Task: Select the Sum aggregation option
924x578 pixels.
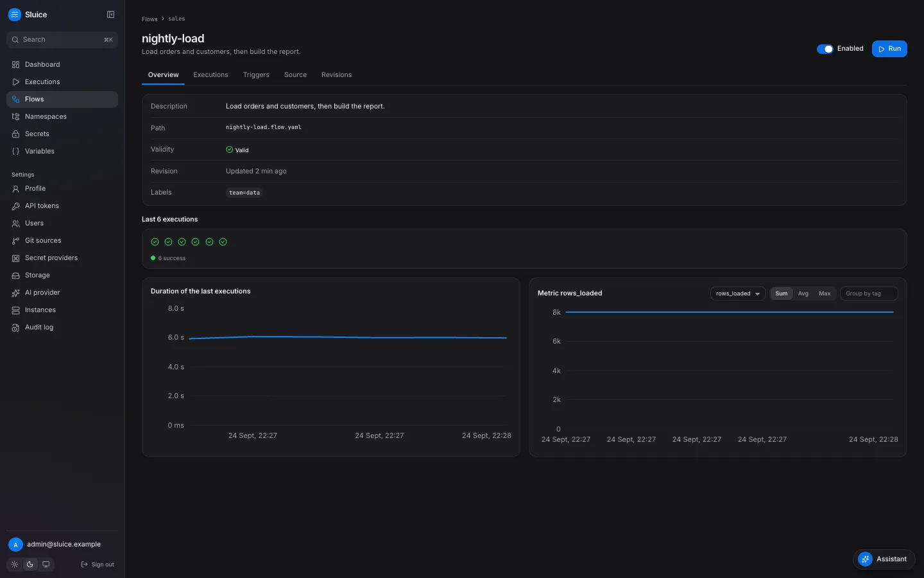Action: pyautogui.click(x=781, y=293)
